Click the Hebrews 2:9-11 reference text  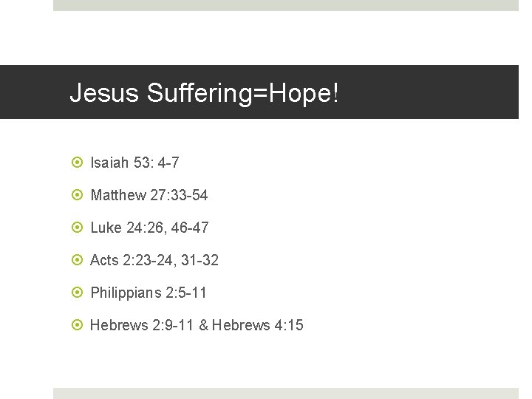[141, 325]
